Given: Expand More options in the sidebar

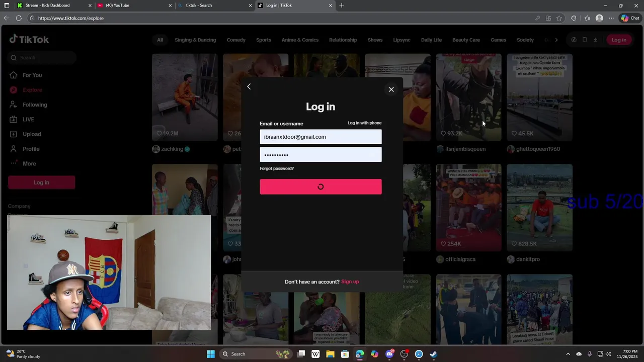Looking at the screenshot, I should pyautogui.click(x=29, y=163).
